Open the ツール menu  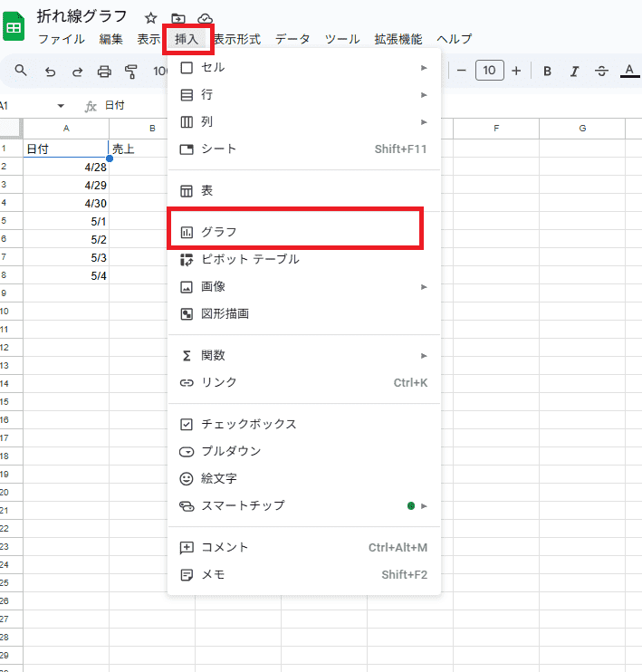pos(342,39)
